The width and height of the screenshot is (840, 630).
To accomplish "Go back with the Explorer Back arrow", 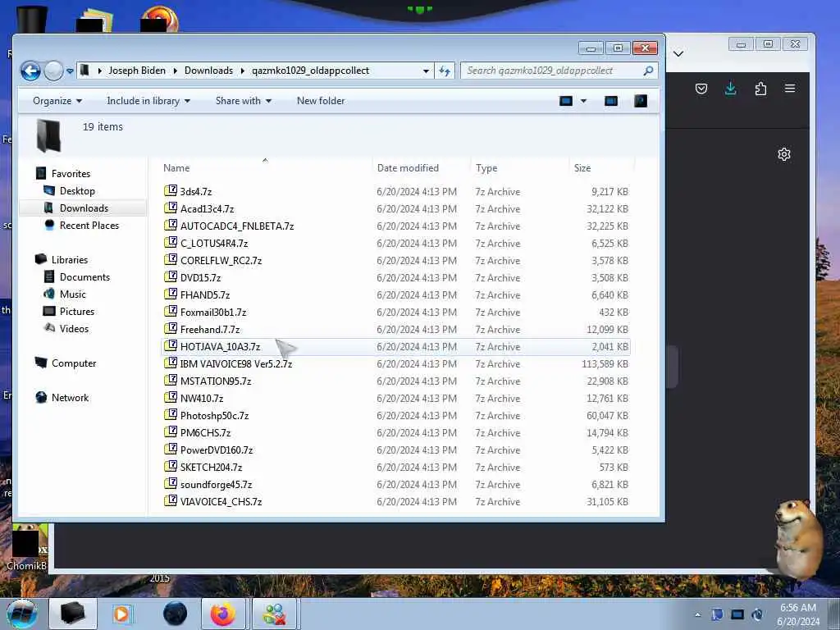I will pos(30,71).
